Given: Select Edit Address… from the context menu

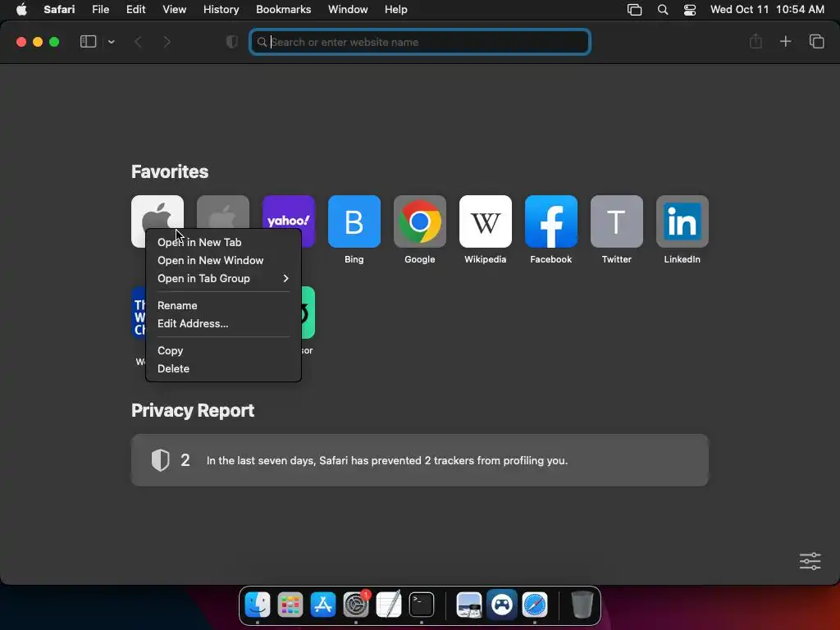Looking at the screenshot, I should [x=223, y=323].
